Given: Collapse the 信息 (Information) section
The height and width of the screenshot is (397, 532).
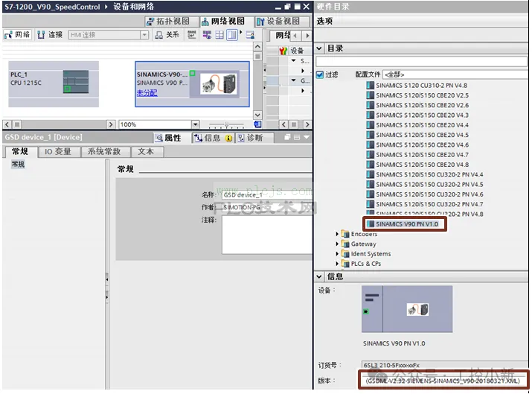Looking at the screenshot, I should (x=319, y=277).
